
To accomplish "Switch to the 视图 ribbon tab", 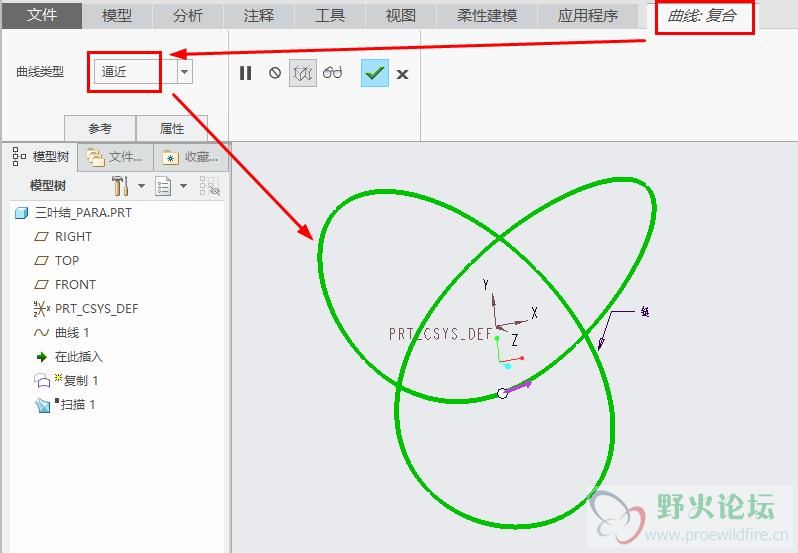I will pyautogui.click(x=401, y=16).
